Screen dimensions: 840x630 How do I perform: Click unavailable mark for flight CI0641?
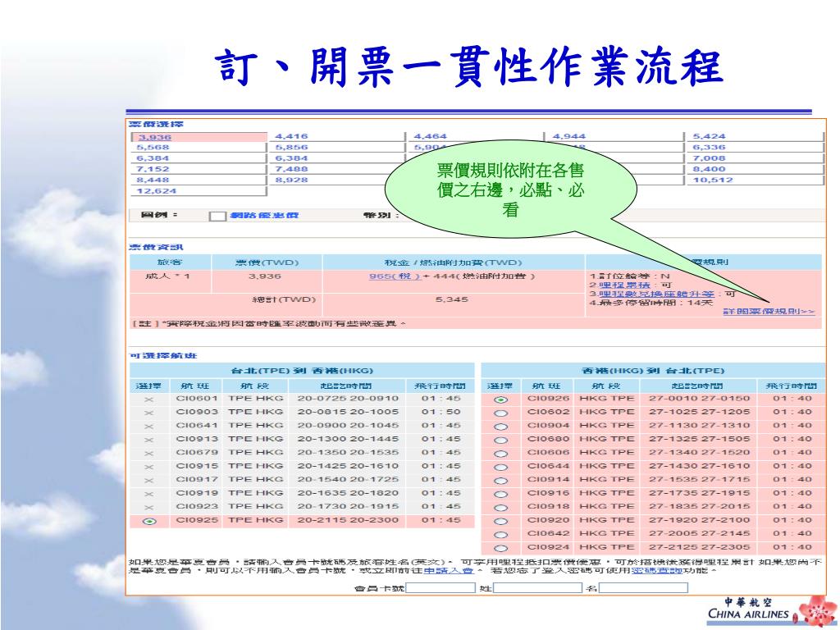click(x=149, y=427)
